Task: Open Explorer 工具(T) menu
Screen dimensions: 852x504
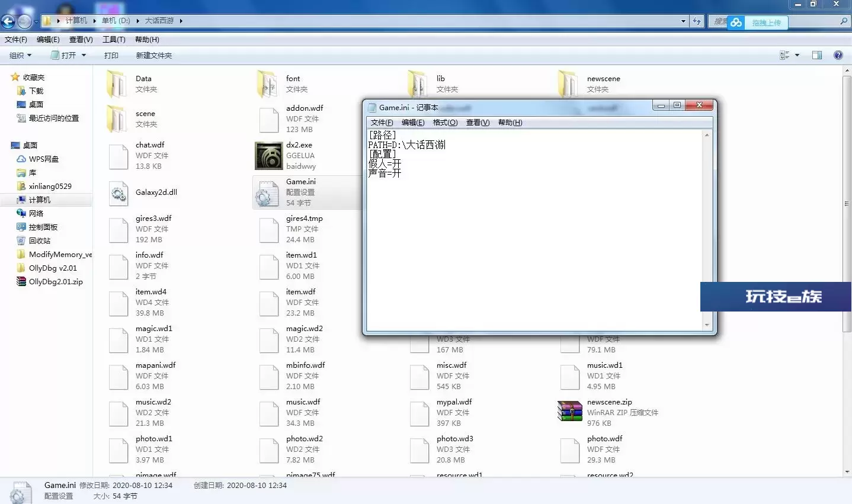Action: pyautogui.click(x=114, y=40)
